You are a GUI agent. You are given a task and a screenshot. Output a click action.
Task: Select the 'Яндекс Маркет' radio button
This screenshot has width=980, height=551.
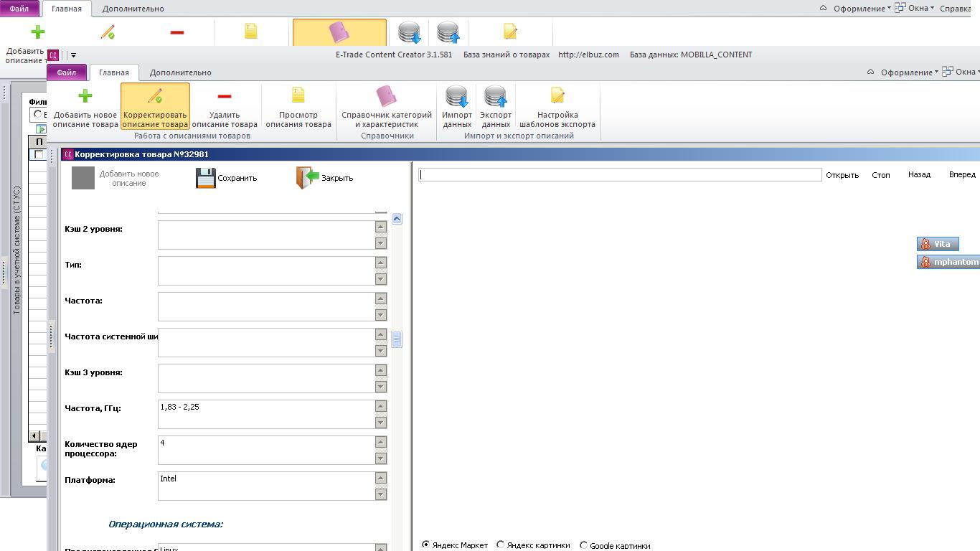point(425,545)
